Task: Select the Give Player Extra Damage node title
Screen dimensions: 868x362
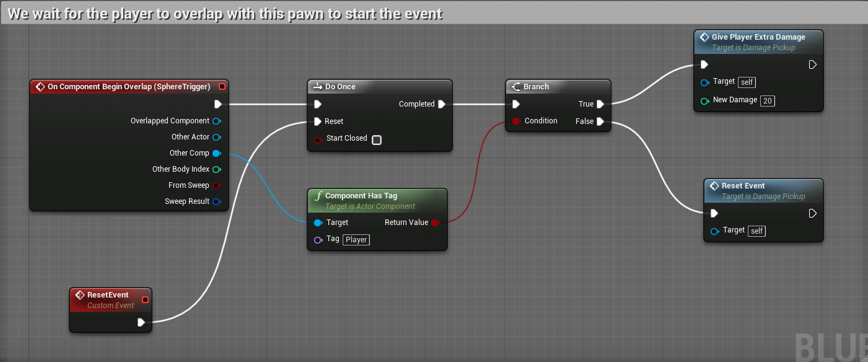Action: click(x=758, y=37)
